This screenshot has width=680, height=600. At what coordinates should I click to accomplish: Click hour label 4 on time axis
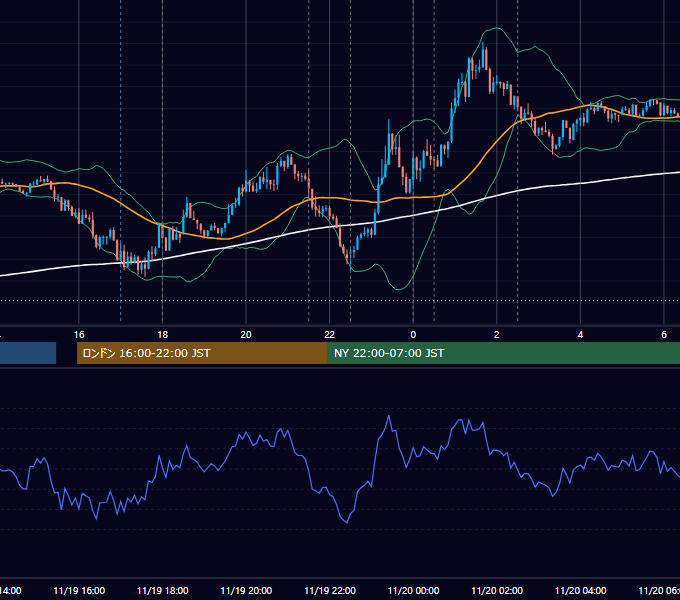click(x=580, y=335)
